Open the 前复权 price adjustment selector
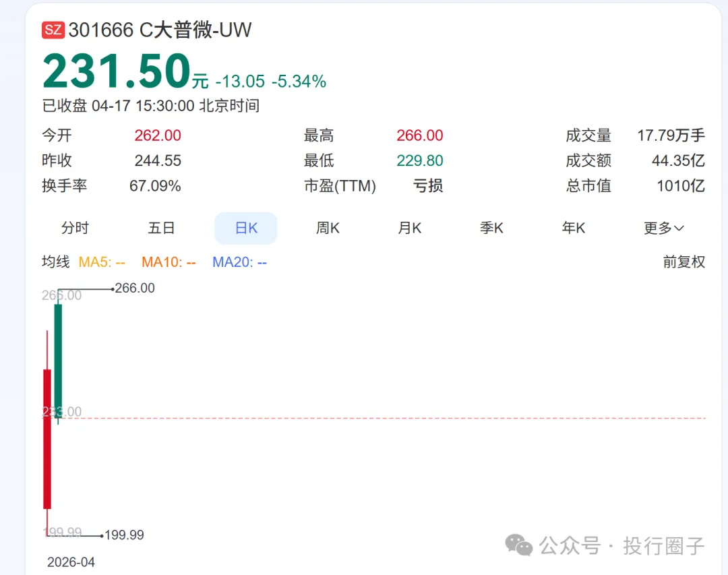This screenshot has height=575, width=728. [x=684, y=262]
